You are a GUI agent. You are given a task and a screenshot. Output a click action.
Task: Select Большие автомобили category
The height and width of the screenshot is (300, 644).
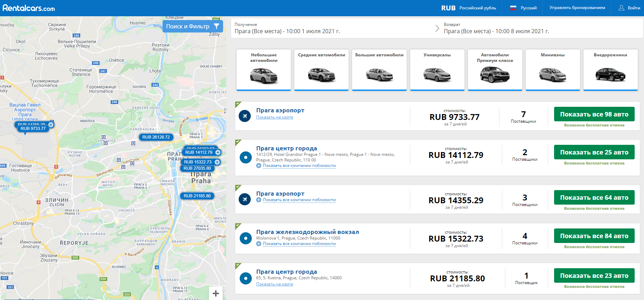[379, 70]
